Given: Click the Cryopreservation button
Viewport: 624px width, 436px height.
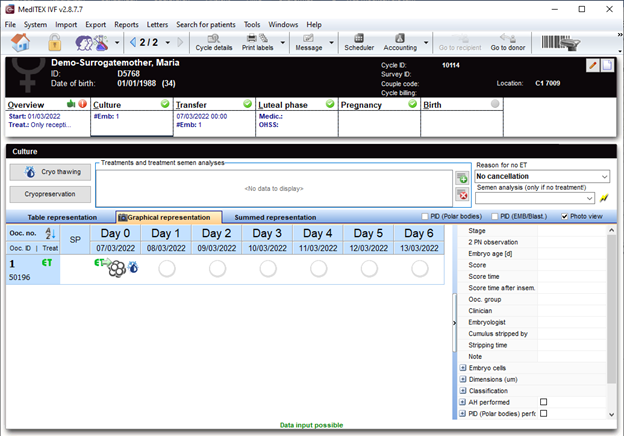Looking at the screenshot, I should 50,194.
